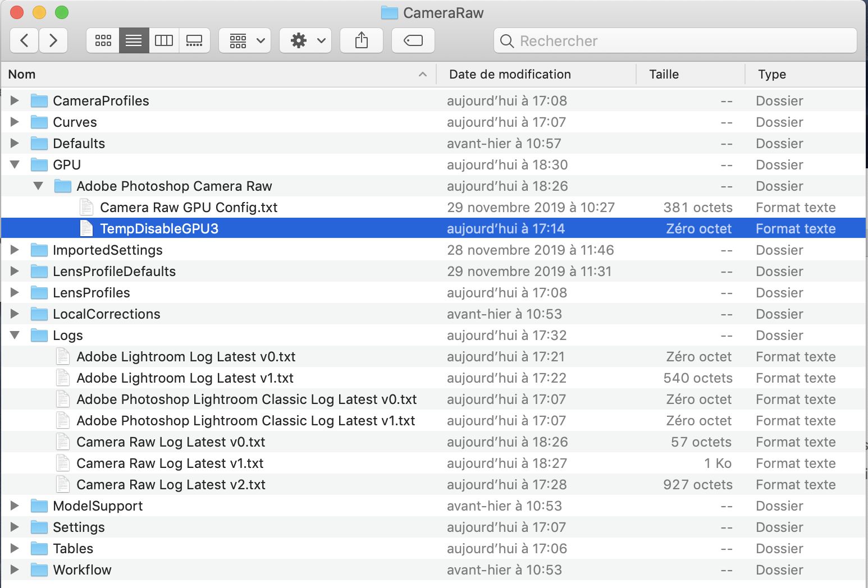Click the 381 octets size value
Viewport: 868px width, 588px height.
pos(698,207)
